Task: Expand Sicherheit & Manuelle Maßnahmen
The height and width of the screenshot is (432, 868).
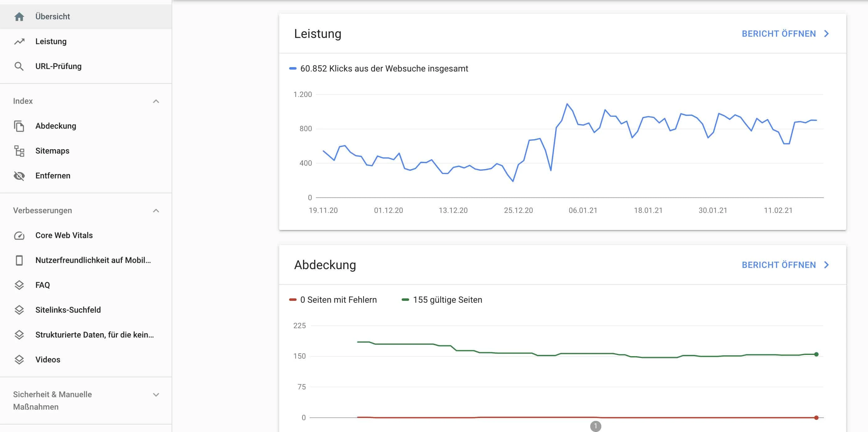Action: (156, 394)
